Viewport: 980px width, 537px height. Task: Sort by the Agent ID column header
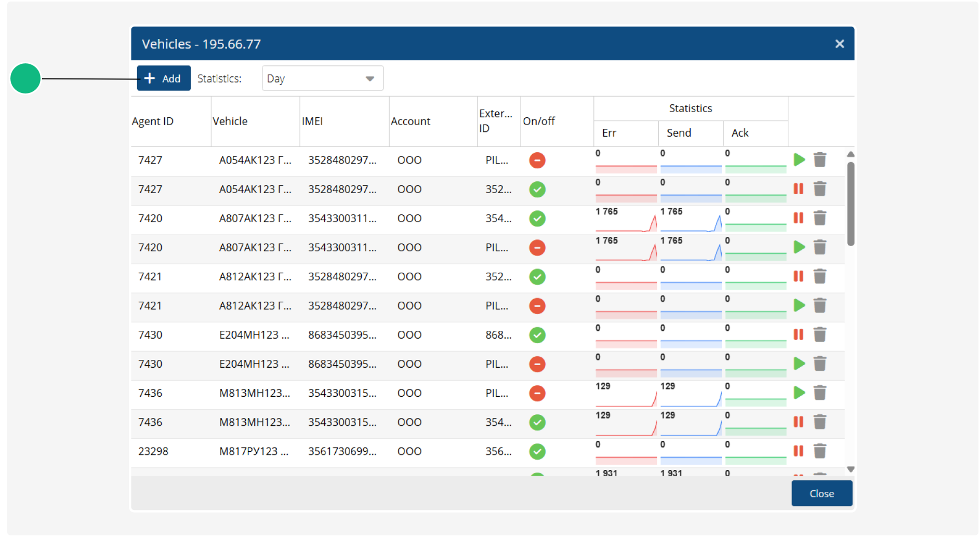pyautogui.click(x=171, y=122)
